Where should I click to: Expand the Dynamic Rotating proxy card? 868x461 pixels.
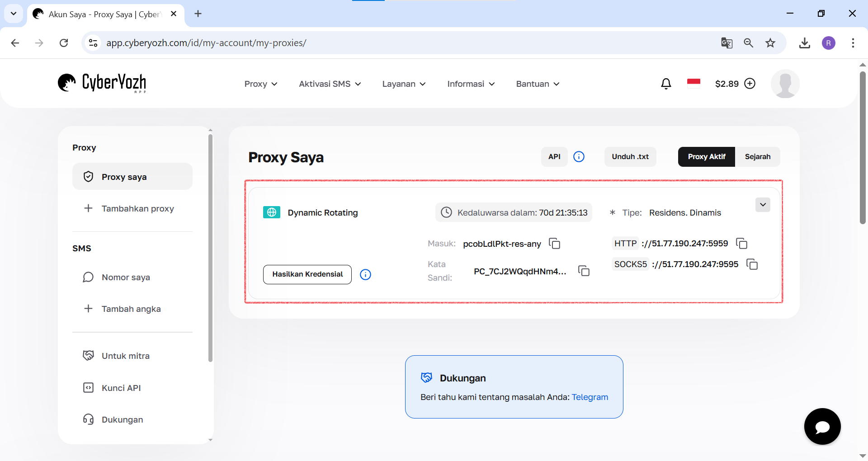coord(763,205)
